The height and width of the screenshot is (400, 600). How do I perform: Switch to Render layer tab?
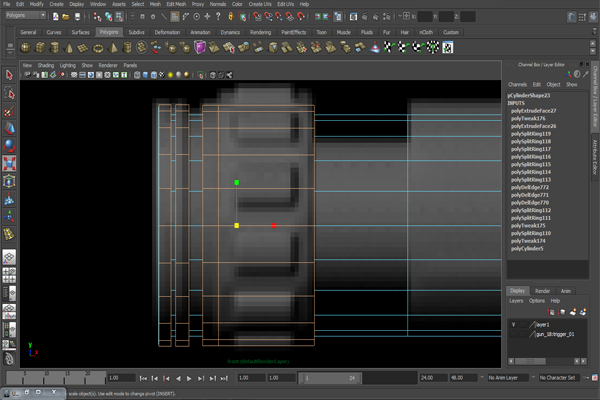pyautogui.click(x=542, y=291)
